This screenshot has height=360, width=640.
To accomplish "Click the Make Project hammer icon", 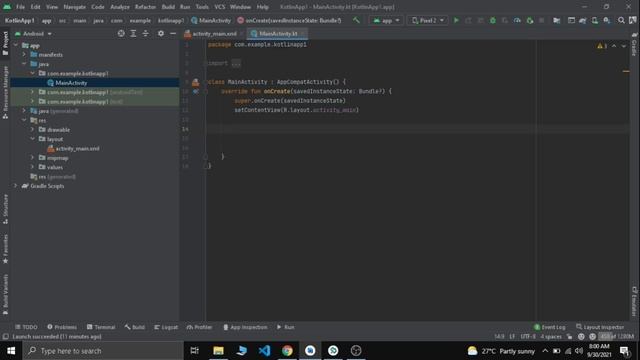I will click(356, 20).
